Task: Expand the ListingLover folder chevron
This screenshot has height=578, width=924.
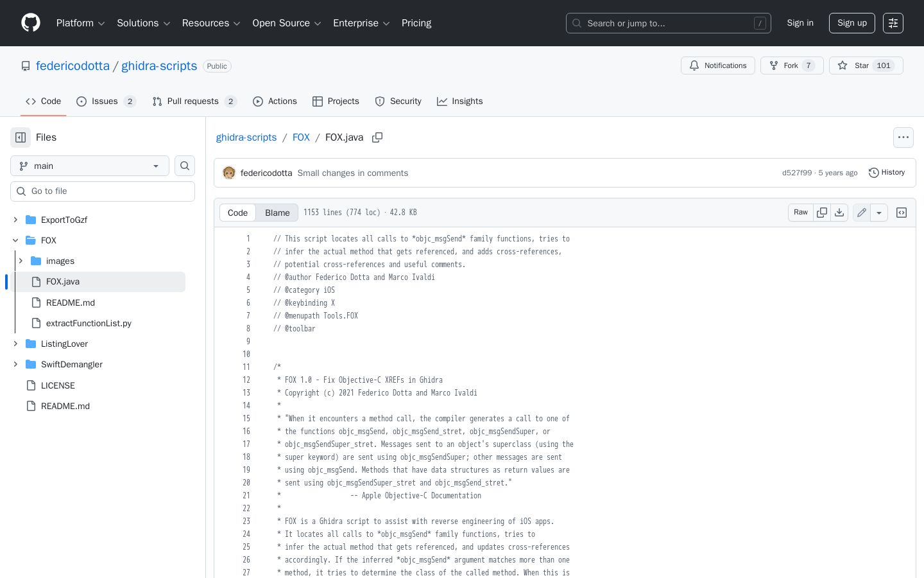Action: (15, 344)
